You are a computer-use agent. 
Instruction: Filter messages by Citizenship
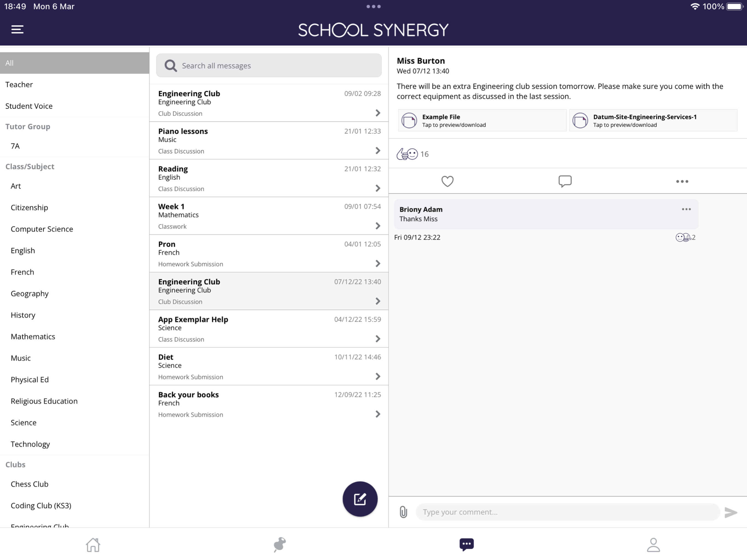tap(75, 208)
